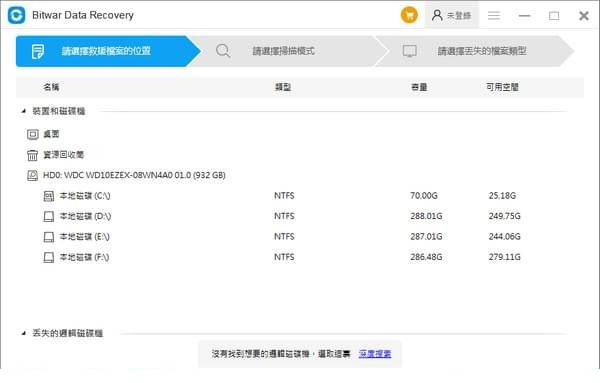Collapse the 丟失的邏輯磁碟機 section

(24, 333)
